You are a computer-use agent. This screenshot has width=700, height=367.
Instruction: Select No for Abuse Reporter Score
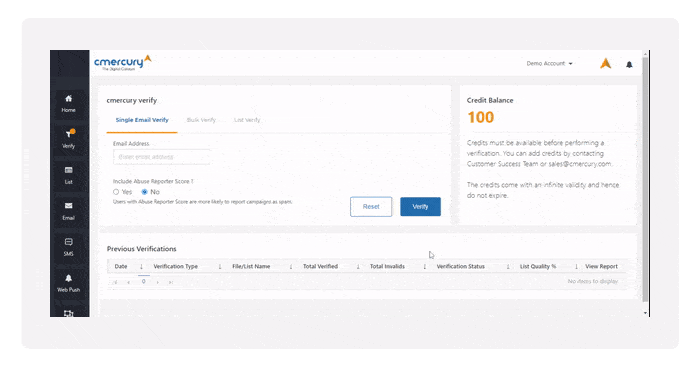(145, 192)
